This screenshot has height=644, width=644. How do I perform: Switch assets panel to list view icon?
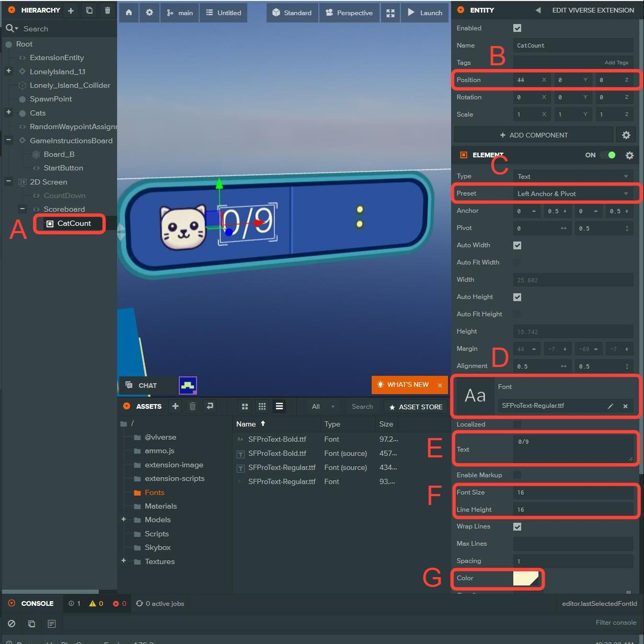click(x=279, y=406)
